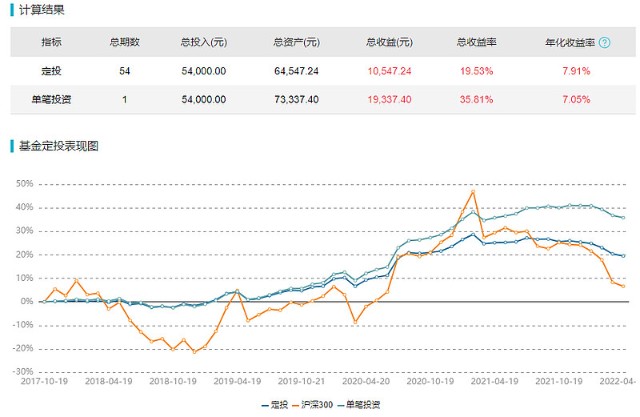Select the 2020-10-19 x-axis date label
This screenshot has width=640, height=417.
pyautogui.click(x=430, y=381)
